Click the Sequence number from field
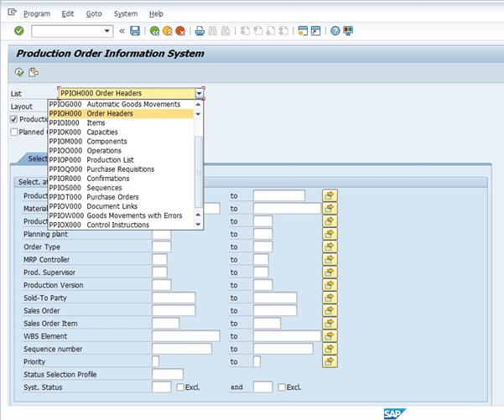This screenshot has width=504, height=420. (x=182, y=349)
